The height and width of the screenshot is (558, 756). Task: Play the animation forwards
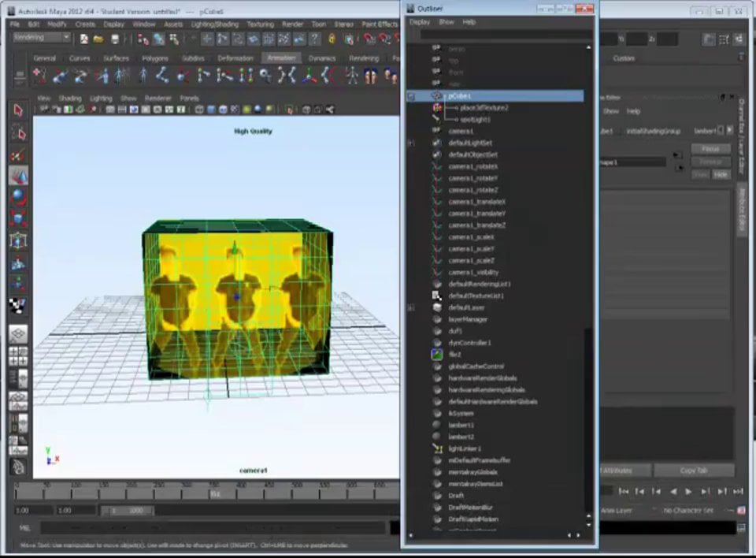(688, 492)
